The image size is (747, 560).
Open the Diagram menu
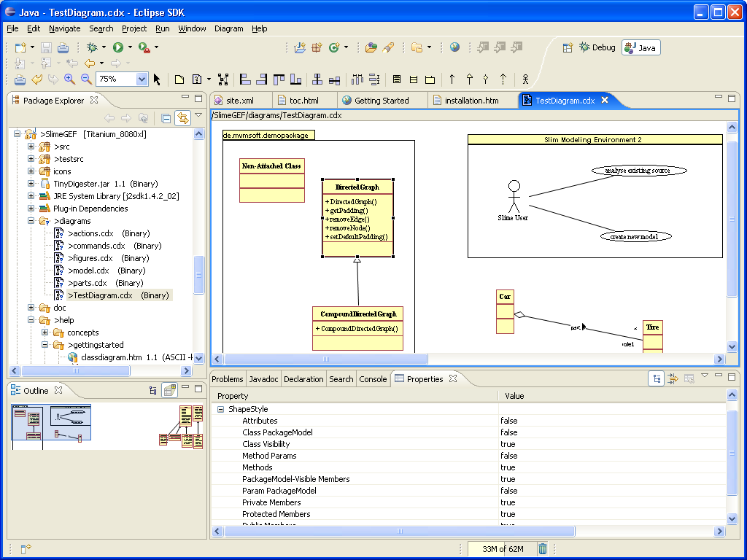tap(228, 28)
